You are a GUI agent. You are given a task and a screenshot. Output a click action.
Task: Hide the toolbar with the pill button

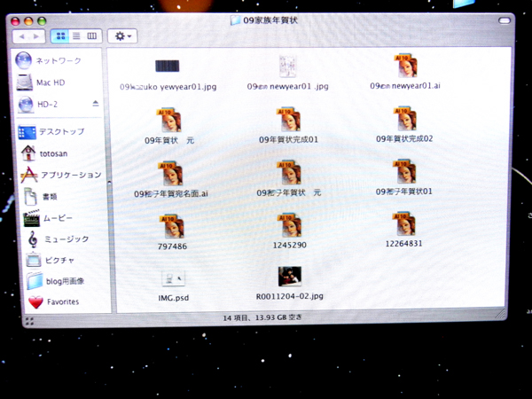click(505, 20)
